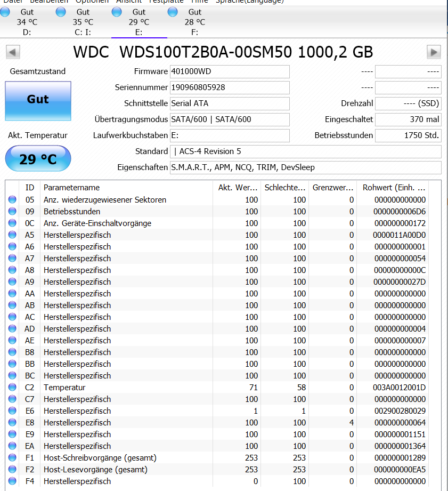Click status icon of row 0C
Viewport: 448px width, 491px height.
(12, 223)
